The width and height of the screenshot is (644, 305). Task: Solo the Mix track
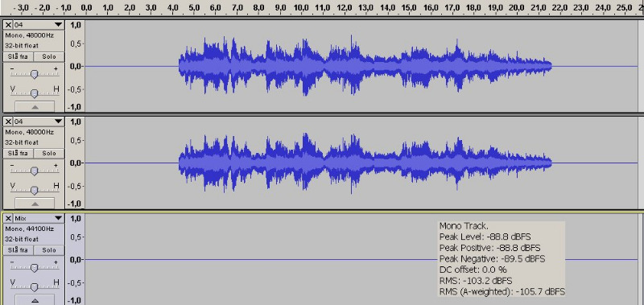pos(49,250)
